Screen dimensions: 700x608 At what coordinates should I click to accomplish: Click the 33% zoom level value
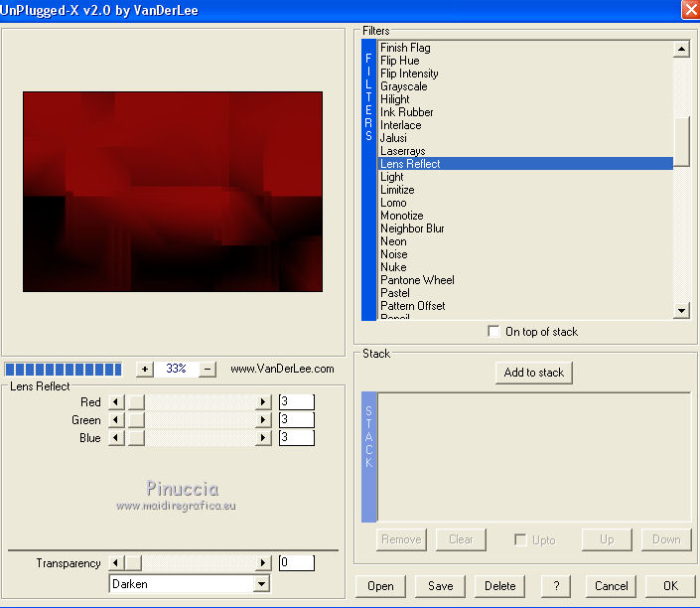tap(176, 369)
